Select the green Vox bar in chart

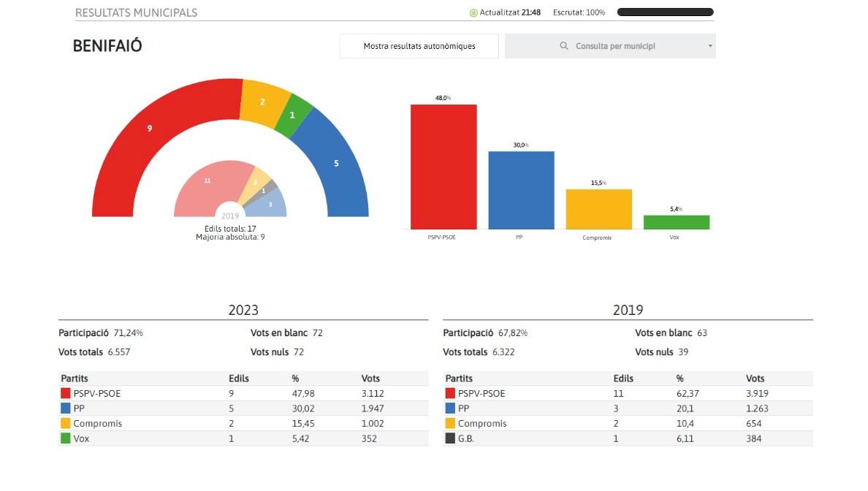(676, 222)
